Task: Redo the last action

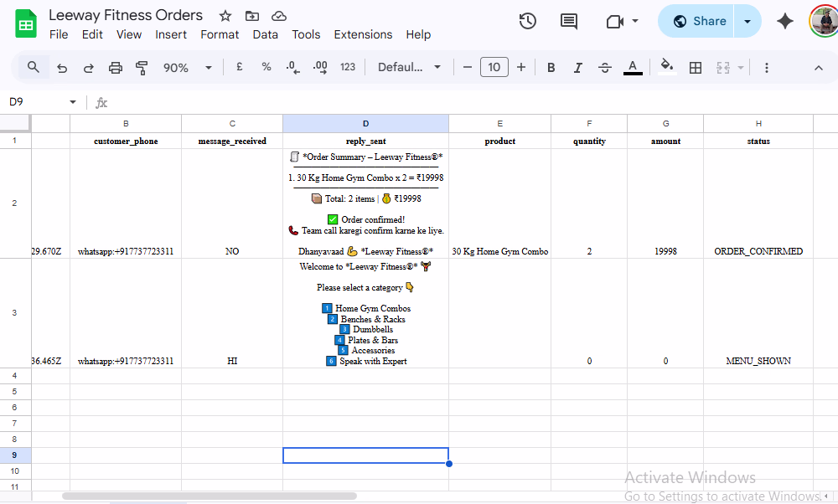Action: click(x=89, y=68)
